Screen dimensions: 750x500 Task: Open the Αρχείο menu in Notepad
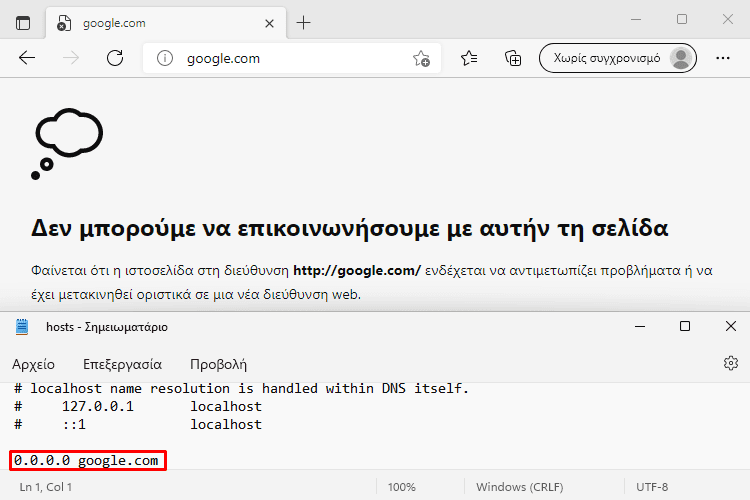pyautogui.click(x=33, y=365)
